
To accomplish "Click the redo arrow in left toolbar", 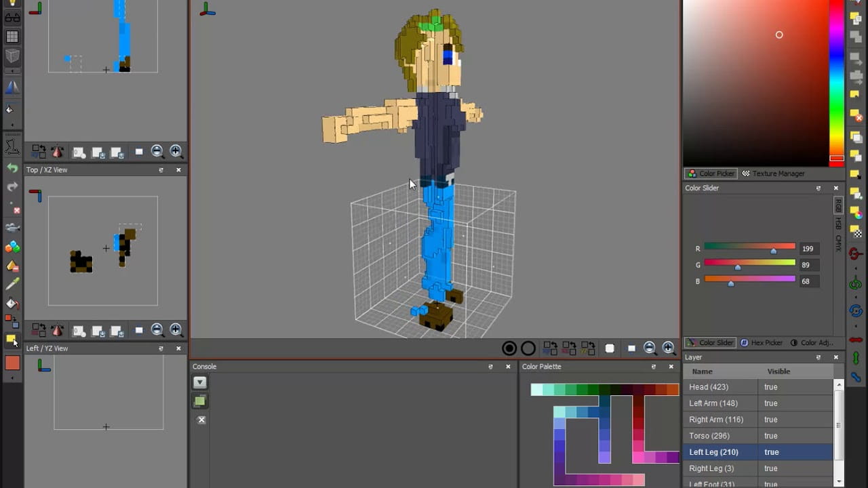I will (x=12, y=186).
